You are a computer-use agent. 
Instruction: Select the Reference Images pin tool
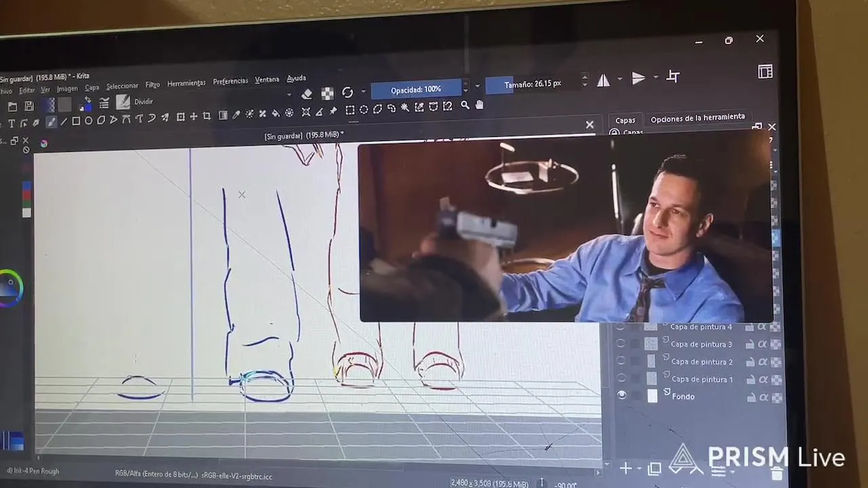332,110
